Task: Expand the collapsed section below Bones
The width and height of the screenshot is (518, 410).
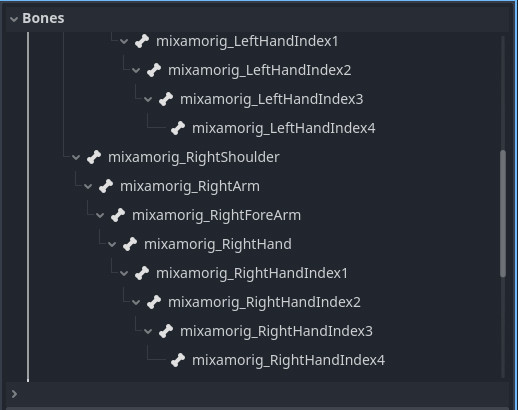Action: tap(14, 394)
